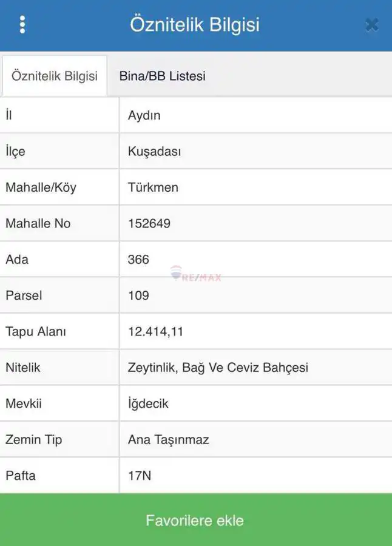This screenshot has height=546, width=392.
Task: Click the Nitelik row label
Action: [23, 368]
